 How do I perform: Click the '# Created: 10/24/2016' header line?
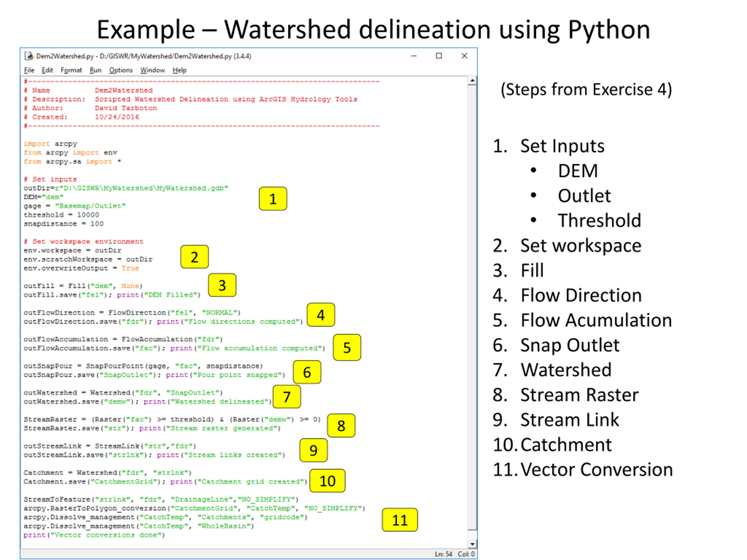(81, 117)
